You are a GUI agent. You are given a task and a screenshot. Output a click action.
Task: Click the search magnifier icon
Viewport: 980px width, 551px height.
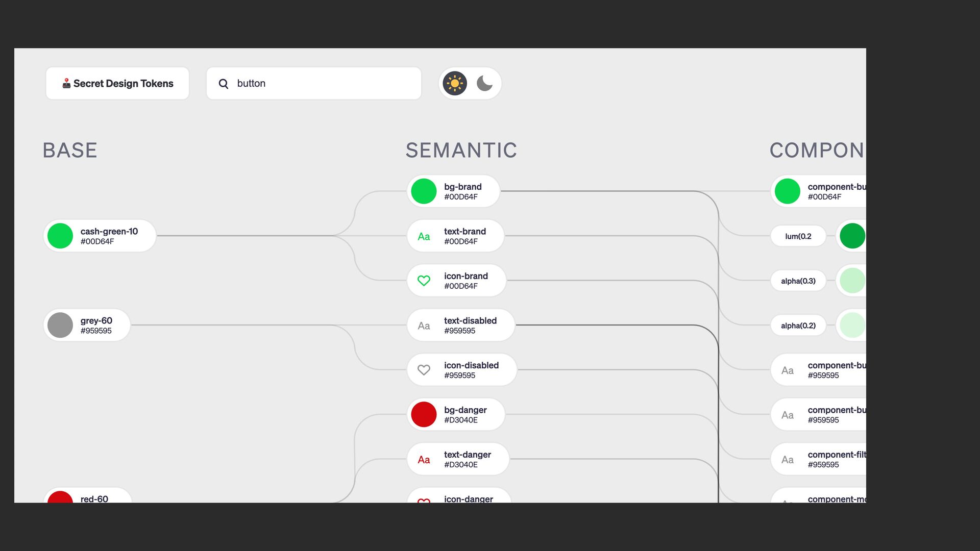point(224,84)
